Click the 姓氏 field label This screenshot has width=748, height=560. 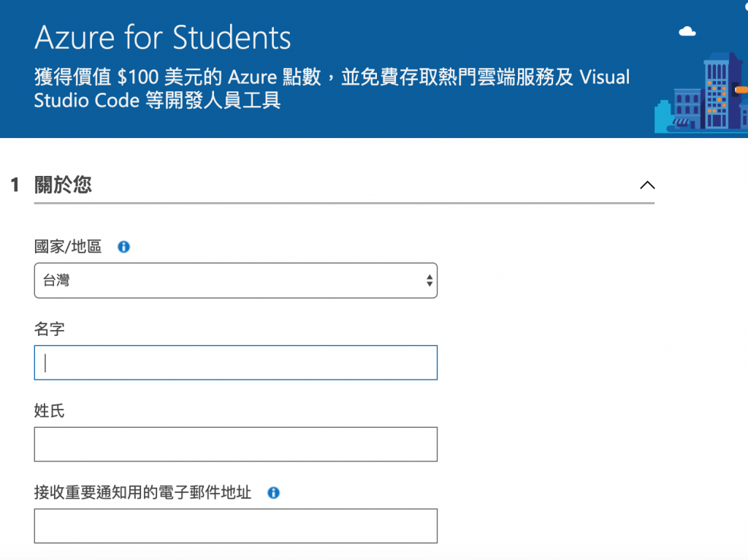(x=50, y=411)
